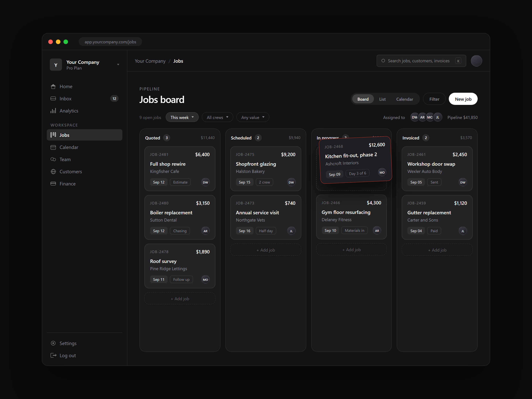Screen dimensions: 532x399
Task: Click the Chasing tag on Boiler replacement
Action: [180, 231]
